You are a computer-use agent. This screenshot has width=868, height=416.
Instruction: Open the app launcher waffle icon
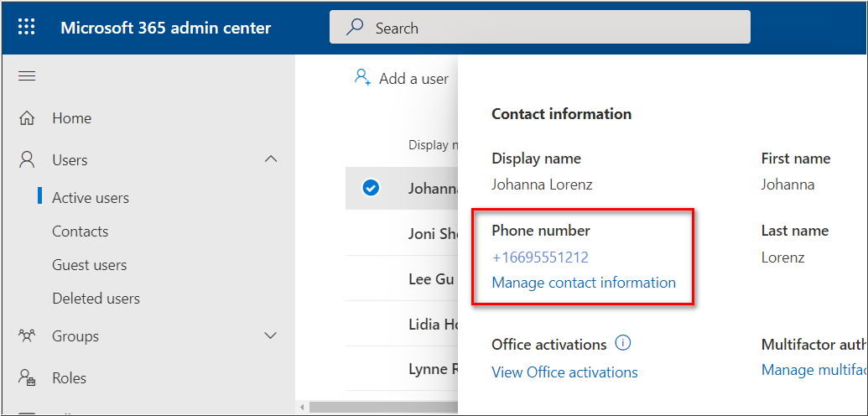click(x=27, y=28)
